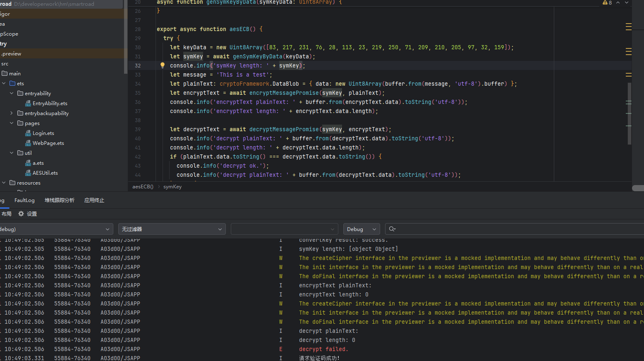644x361 pixels.
Task: Click the editor vertical scrollbar thumb
Action: coord(629,113)
